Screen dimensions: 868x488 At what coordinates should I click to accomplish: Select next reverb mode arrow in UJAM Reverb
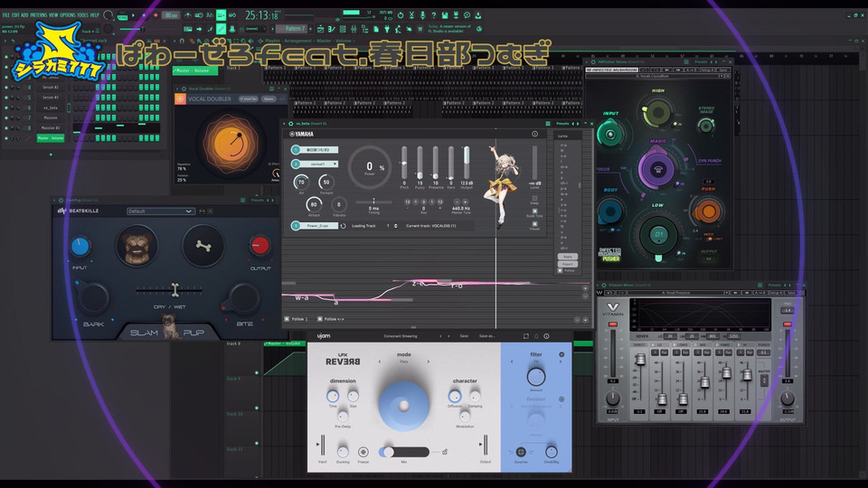pos(428,361)
